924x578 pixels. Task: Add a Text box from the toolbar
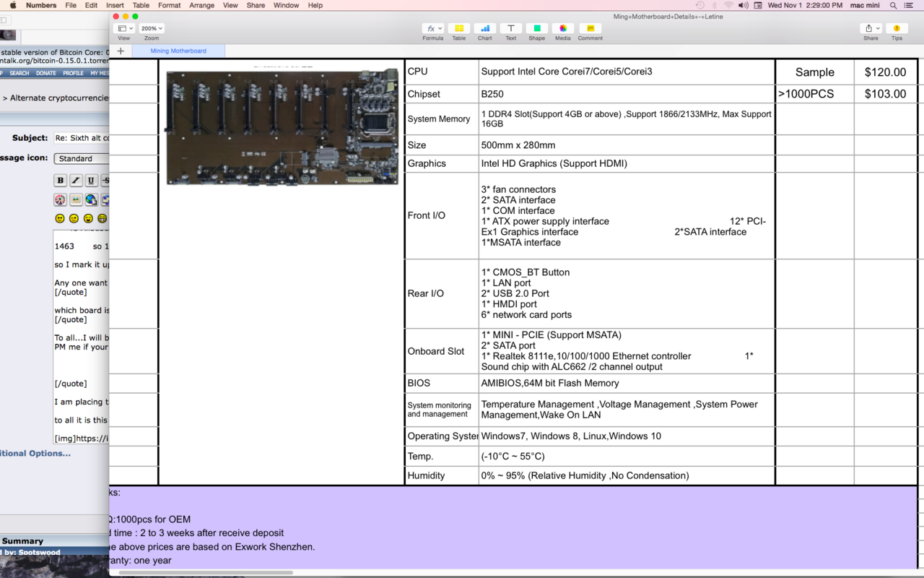point(510,29)
